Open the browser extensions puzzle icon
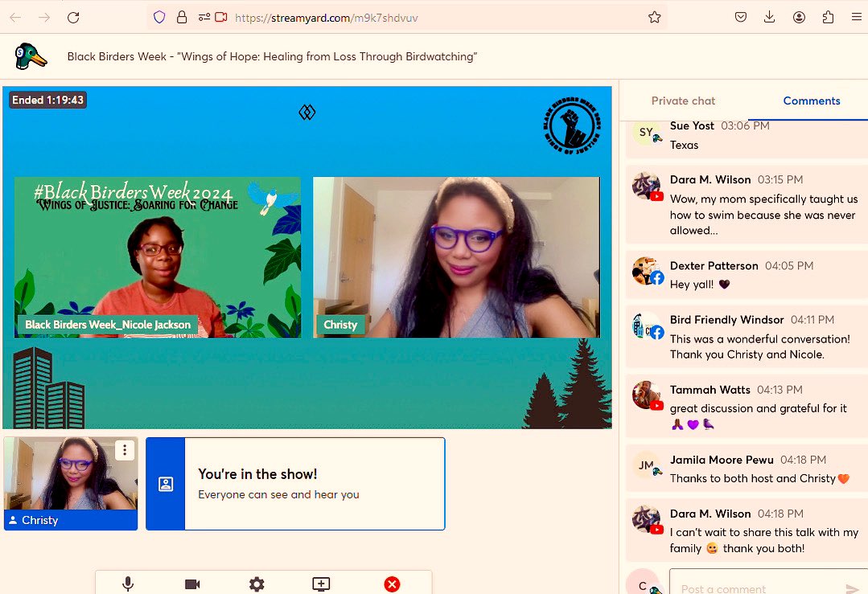The height and width of the screenshot is (594, 868). 828,17
